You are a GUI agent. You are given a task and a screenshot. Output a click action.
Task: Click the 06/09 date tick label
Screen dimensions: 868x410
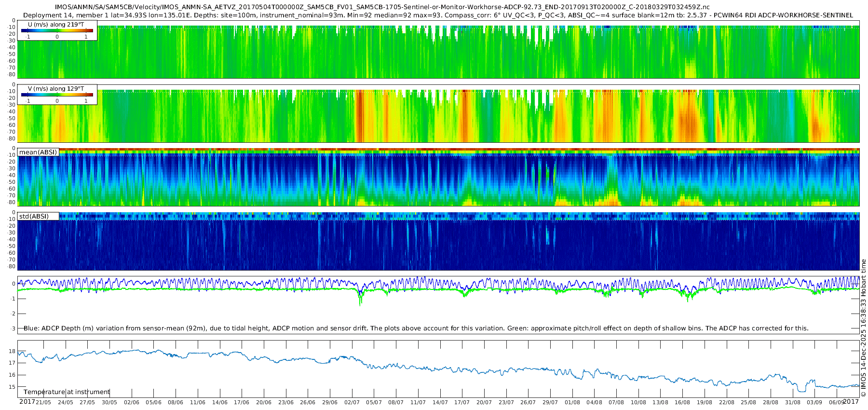(x=837, y=402)
